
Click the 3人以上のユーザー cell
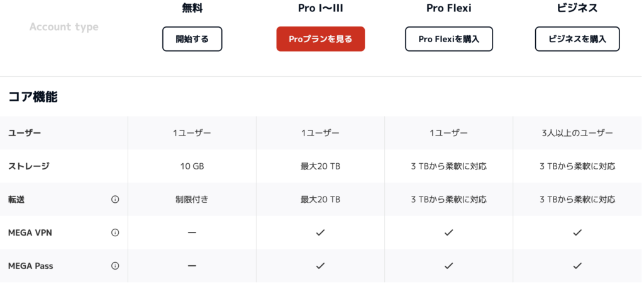tap(577, 133)
